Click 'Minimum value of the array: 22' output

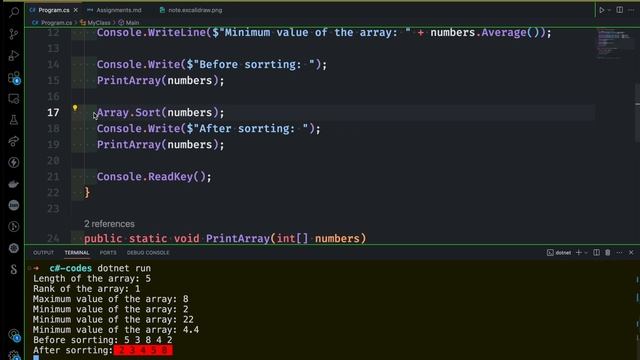click(x=113, y=319)
